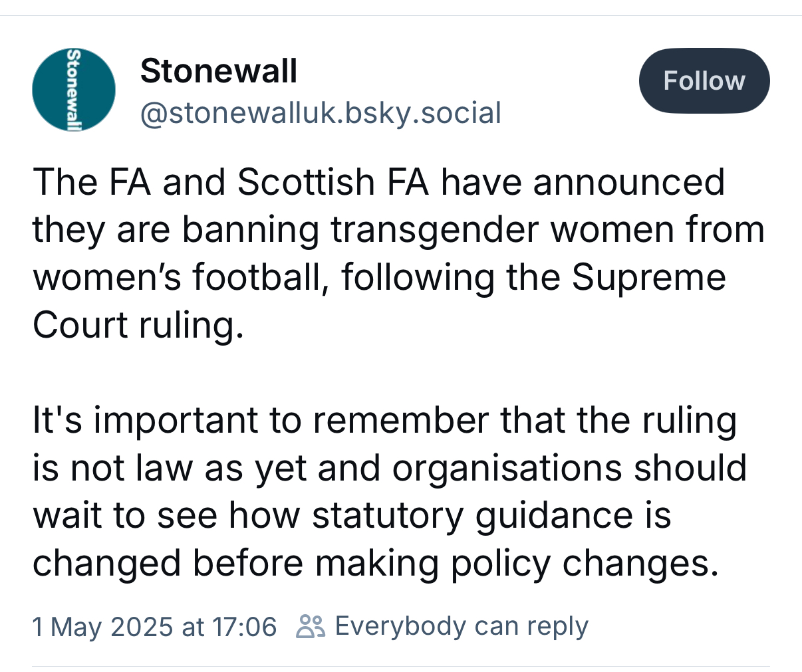The image size is (802, 672).
Task: Open the 1 May 2025 timestamp
Action: click(154, 627)
